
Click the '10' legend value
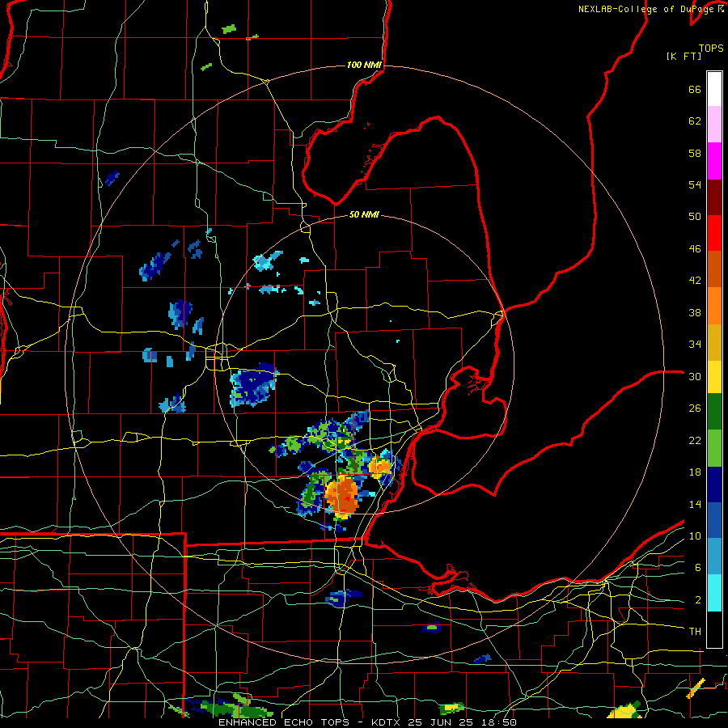[x=695, y=536]
